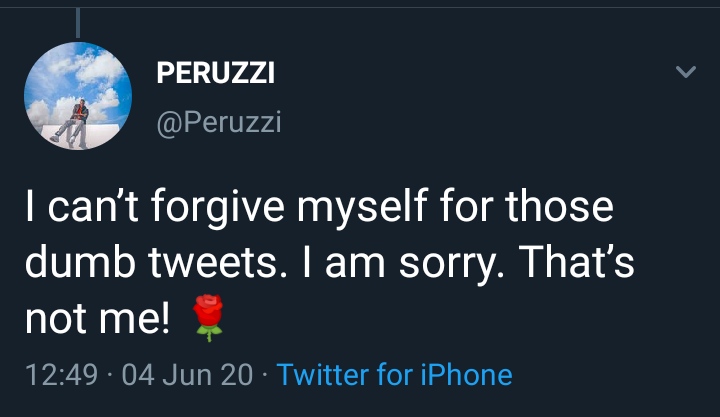Click the 12:49 tweet timestamp
The width and height of the screenshot is (720, 417).
60,375
